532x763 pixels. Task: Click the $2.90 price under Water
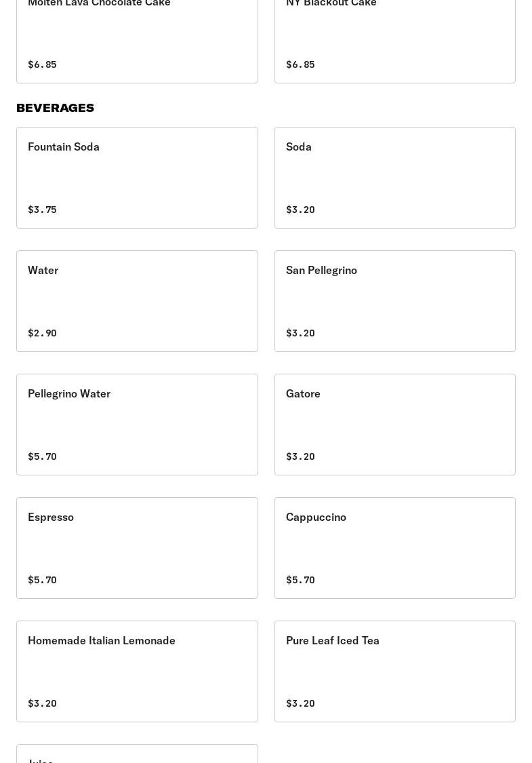(x=42, y=333)
